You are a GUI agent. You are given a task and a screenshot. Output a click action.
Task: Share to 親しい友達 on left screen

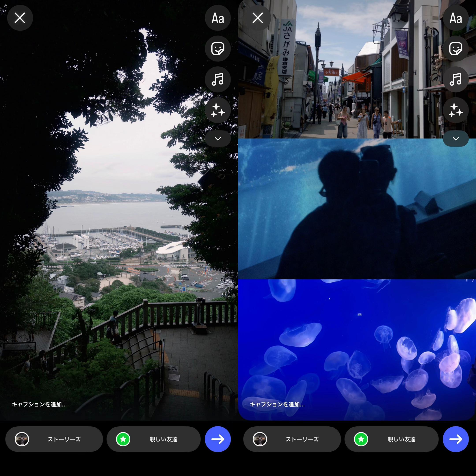(x=154, y=439)
